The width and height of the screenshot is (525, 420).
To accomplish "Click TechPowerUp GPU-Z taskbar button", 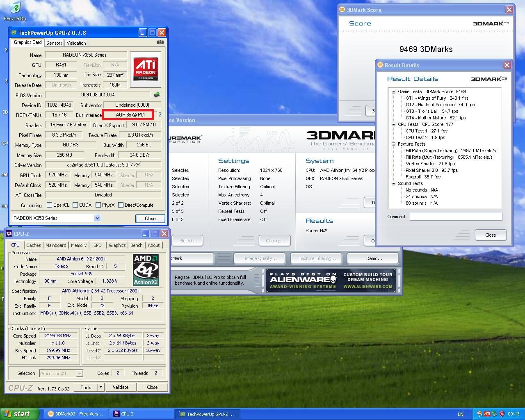I will pos(208,414).
